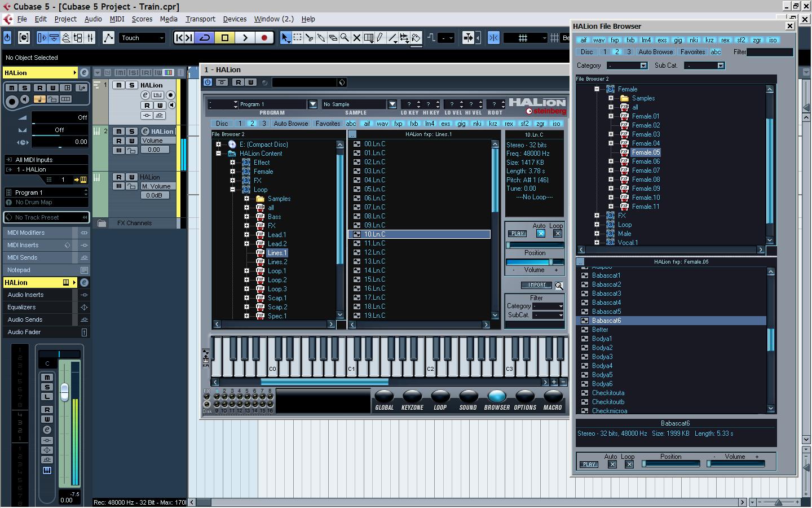Select the Mute X tool
812x508 pixels.
pos(356,38)
